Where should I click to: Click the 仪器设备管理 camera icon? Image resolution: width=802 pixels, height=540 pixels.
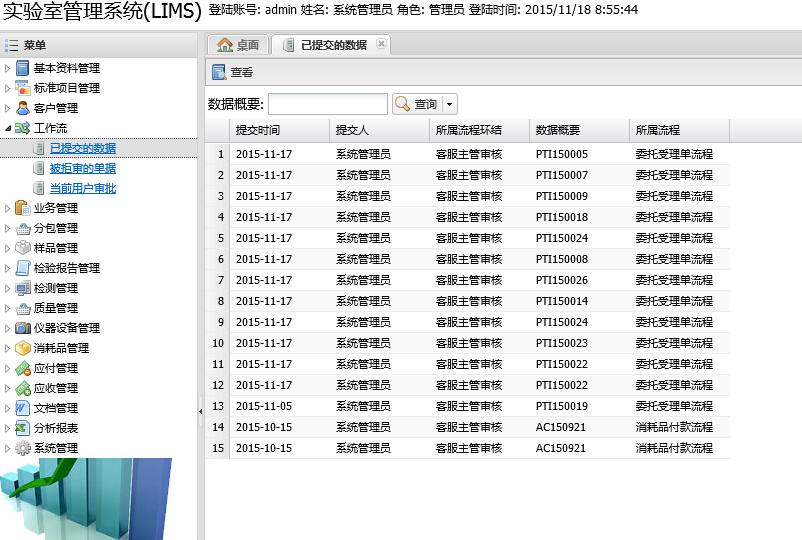tap(23, 328)
